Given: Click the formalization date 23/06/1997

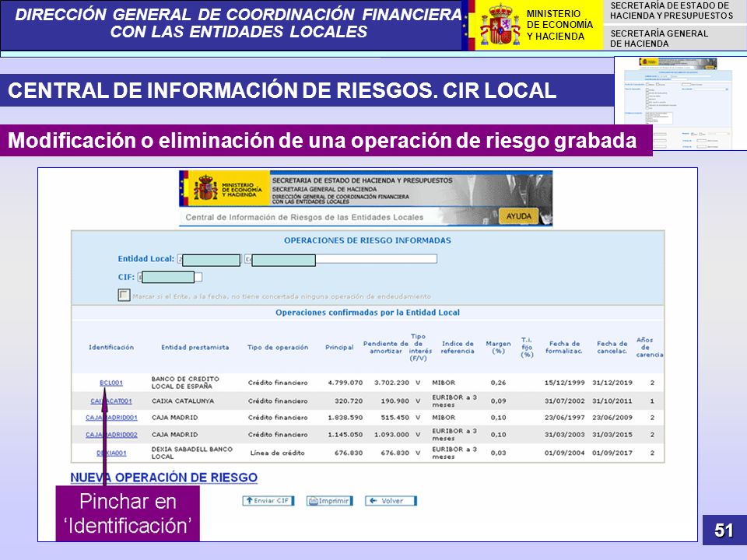Looking at the screenshot, I should click(565, 418).
